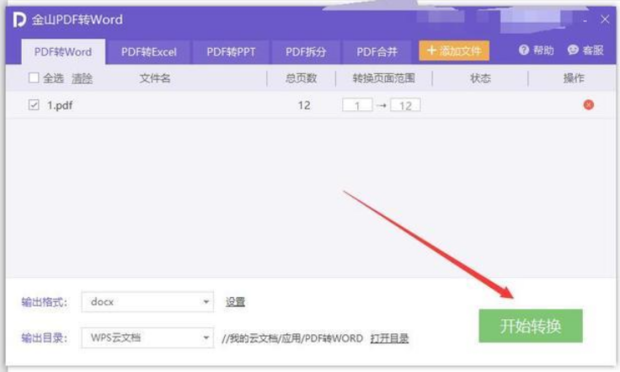Click the output path //我的云文档/应用/PDF转WORD
The width and height of the screenshot is (620, 372).
coord(292,338)
